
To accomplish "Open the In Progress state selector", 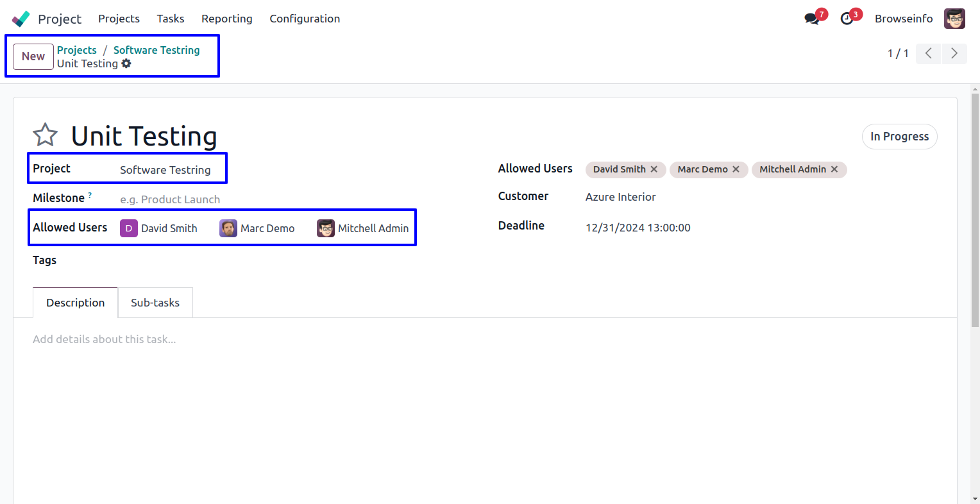I will [x=899, y=137].
